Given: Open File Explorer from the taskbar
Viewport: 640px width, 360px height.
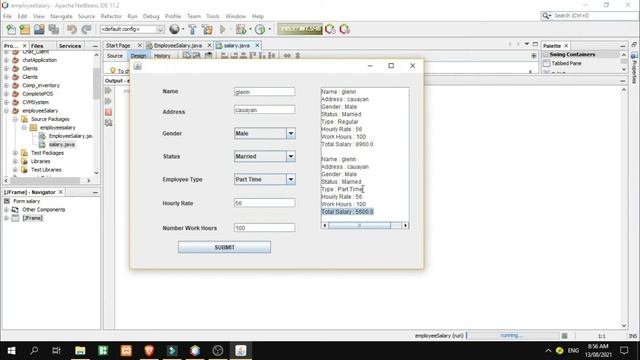Looking at the screenshot, I should [x=80, y=351].
